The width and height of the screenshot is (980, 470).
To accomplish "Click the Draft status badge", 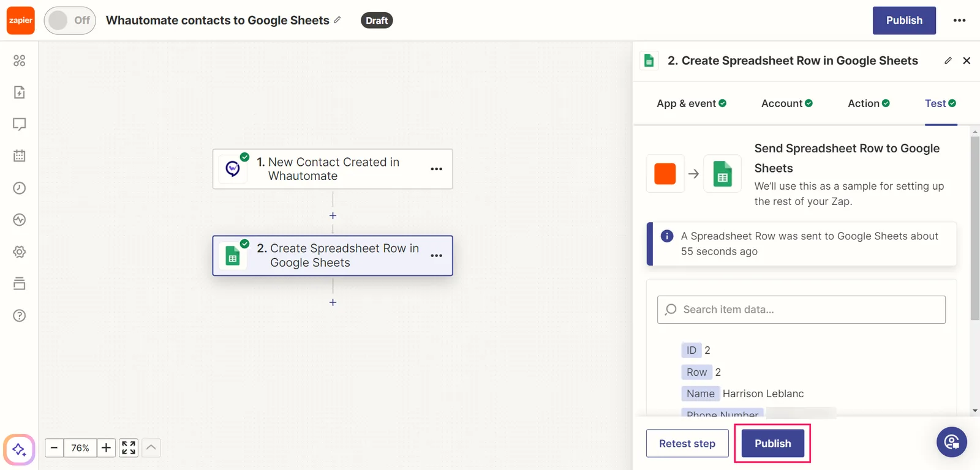I will click(x=377, y=20).
